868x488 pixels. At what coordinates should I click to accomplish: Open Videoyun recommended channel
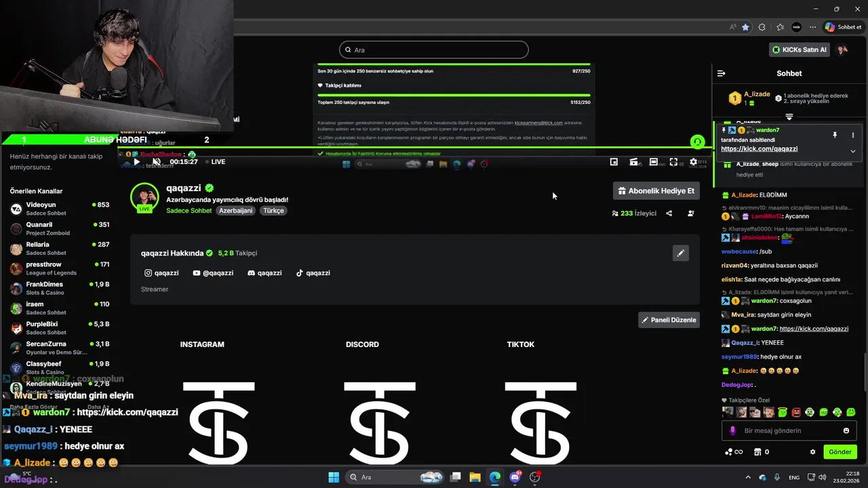pos(59,209)
